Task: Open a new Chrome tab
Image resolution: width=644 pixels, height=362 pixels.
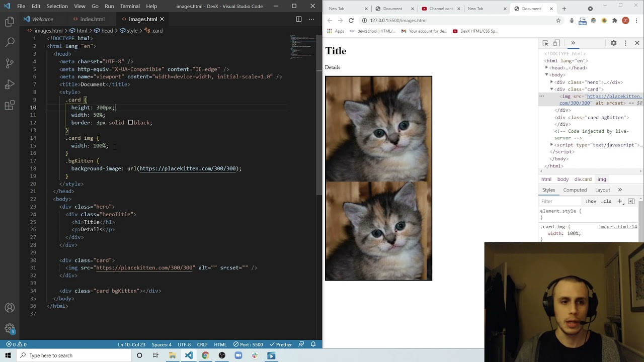Action: click(x=564, y=9)
